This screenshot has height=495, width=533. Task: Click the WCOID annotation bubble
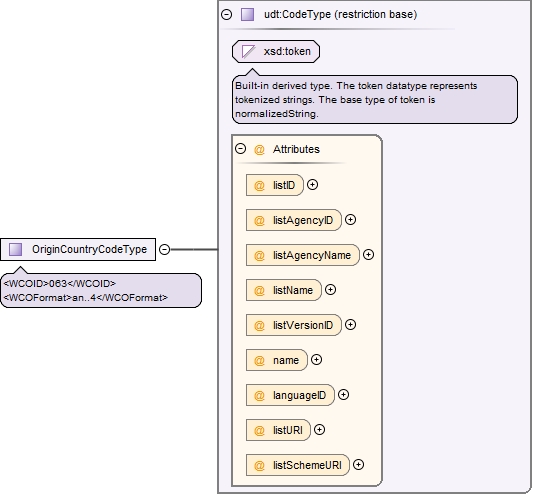click(x=101, y=291)
